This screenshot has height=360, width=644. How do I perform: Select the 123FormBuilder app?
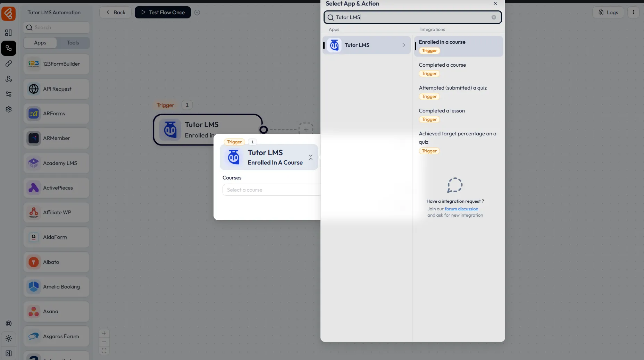coord(57,64)
